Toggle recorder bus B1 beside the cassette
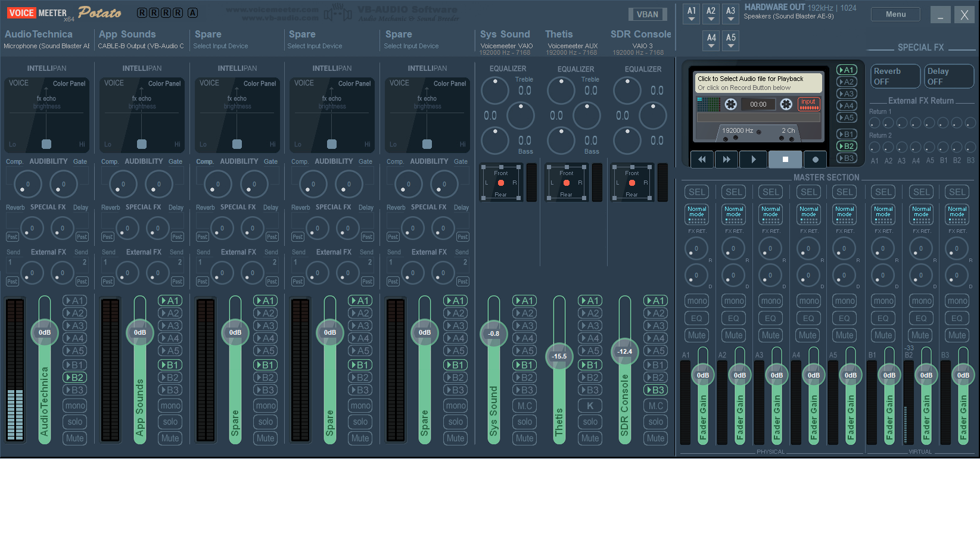 (x=847, y=134)
